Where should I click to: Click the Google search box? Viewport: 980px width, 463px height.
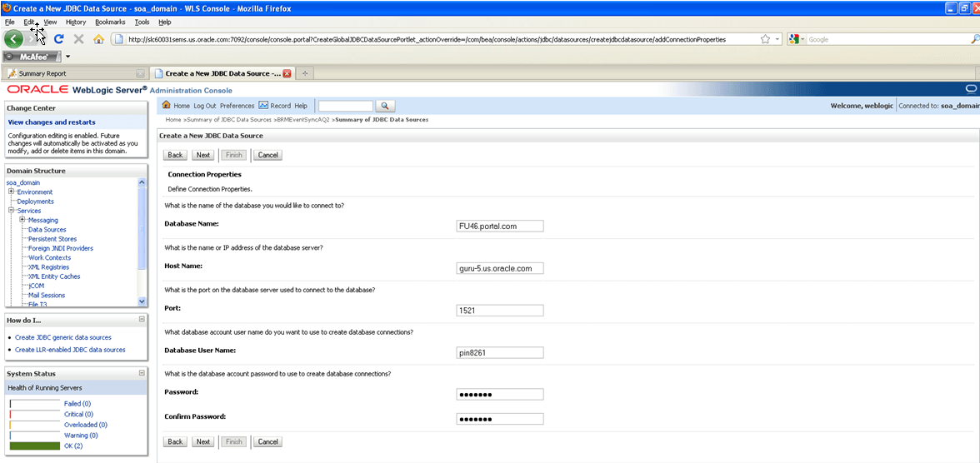887,39
